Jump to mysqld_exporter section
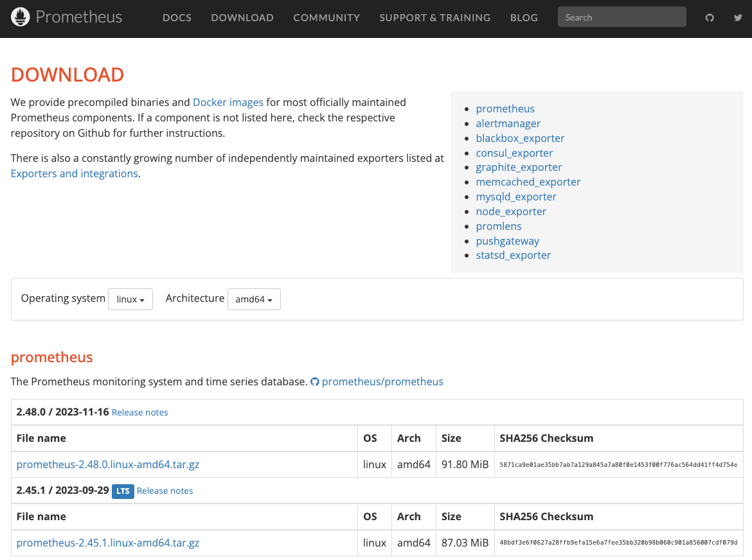The width and height of the screenshot is (752, 560). 516,197
